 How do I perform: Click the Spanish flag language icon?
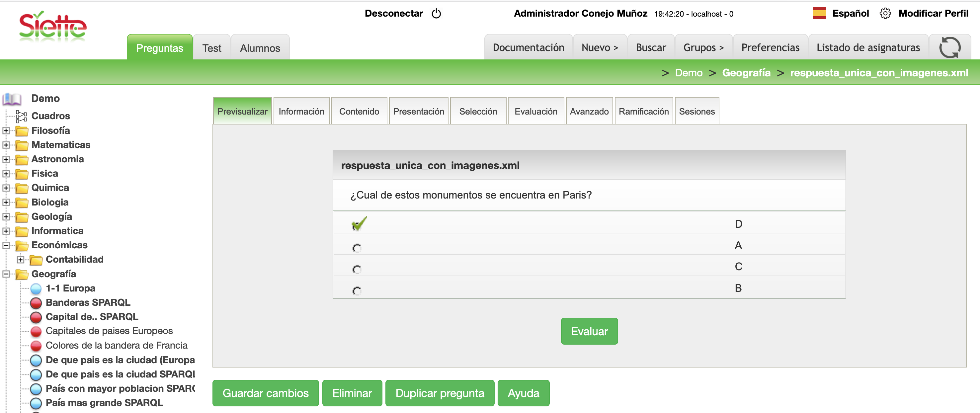pyautogui.click(x=819, y=13)
